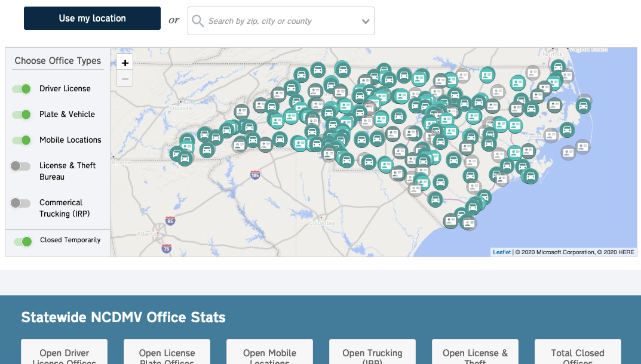Click the zoom-in plus control on the map
Screen dimensions: 641x364
coord(125,62)
